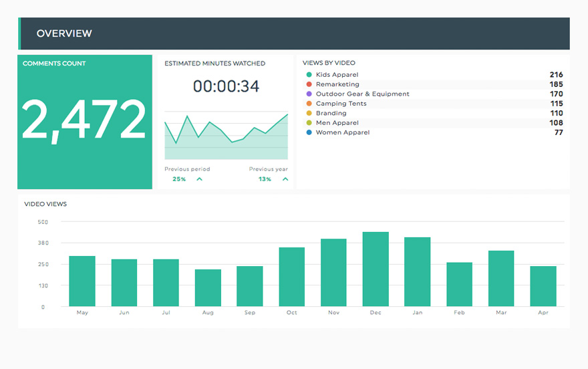This screenshot has height=369, width=588.
Task: Click the 00:00:34 estimated minutes watched value
Action: [226, 86]
